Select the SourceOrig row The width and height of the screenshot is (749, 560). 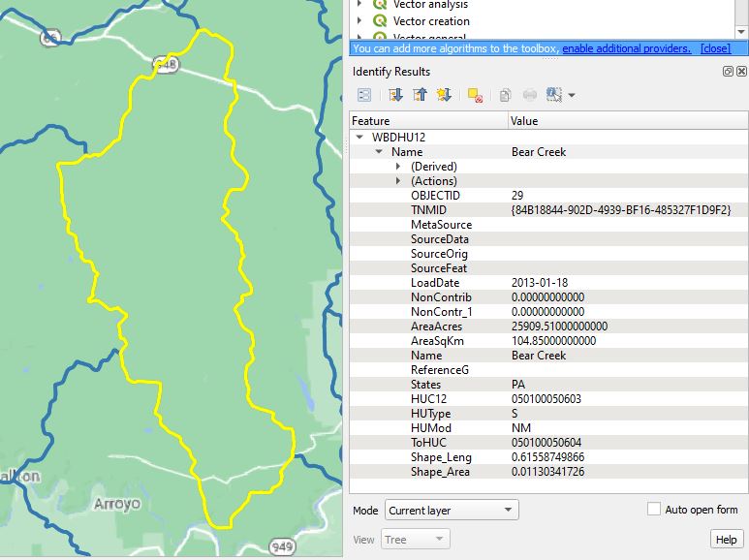pos(548,254)
